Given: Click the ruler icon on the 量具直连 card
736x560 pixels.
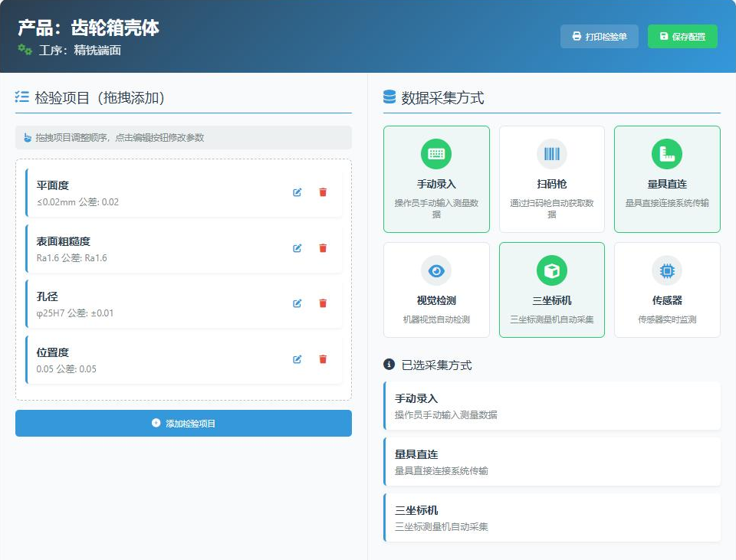Looking at the screenshot, I should coord(666,152).
